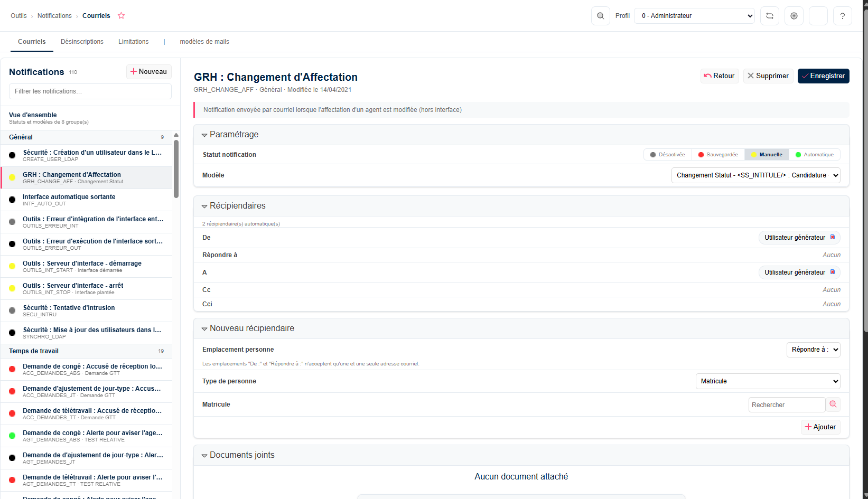This screenshot has width=868, height=499.
Task: Click the circled plus icon in header
Action: point(794,16)
